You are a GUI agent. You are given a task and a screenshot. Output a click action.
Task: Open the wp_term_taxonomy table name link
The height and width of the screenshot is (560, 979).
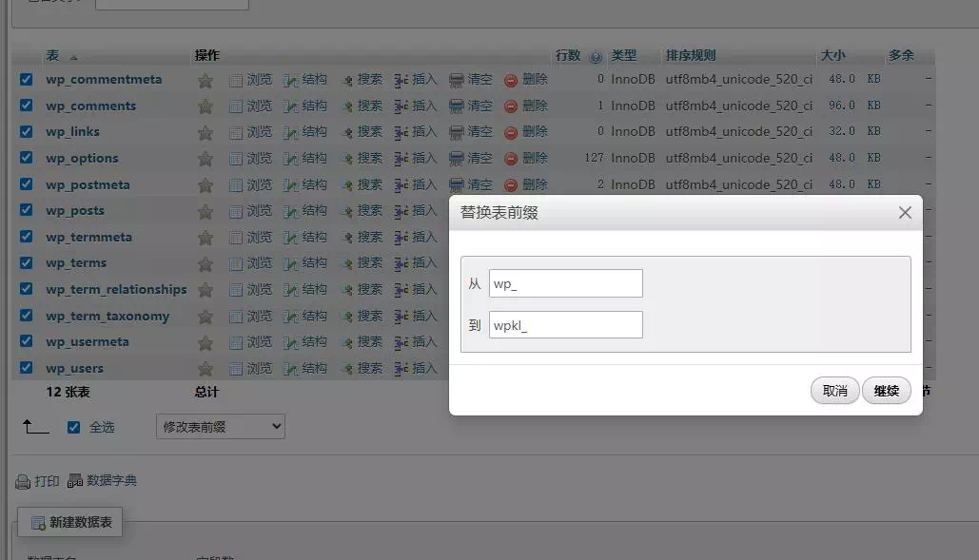[108, 317]
